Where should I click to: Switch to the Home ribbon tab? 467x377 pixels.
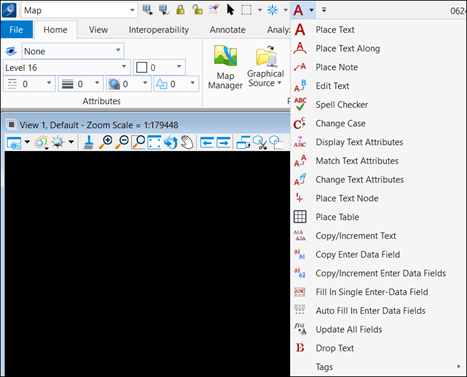(55, 30)
